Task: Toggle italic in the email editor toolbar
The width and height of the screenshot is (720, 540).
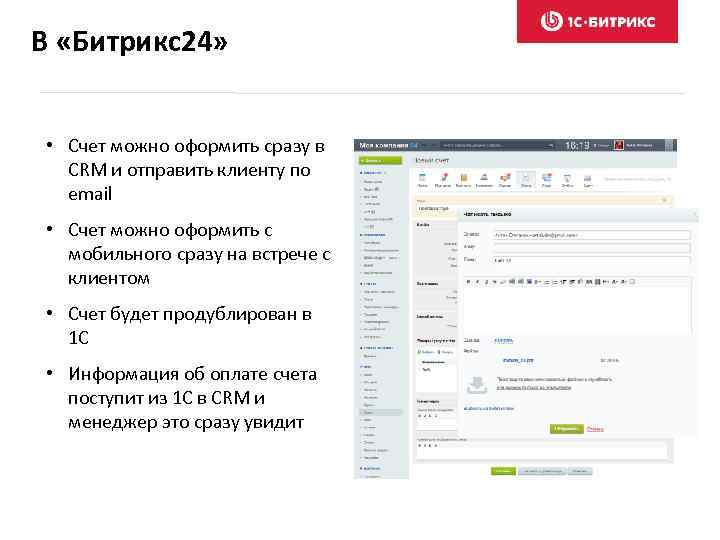Action: click(478, 281)
